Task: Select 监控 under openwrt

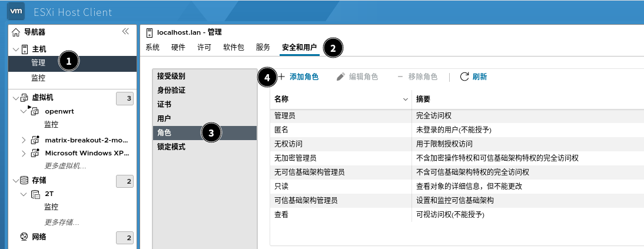Action: click(51, 125)
